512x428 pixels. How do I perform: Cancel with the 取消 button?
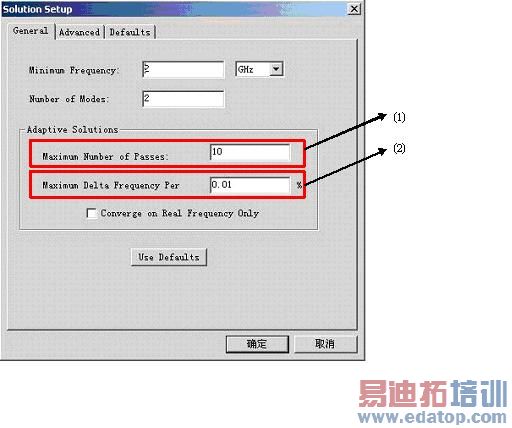click(325, 344)
